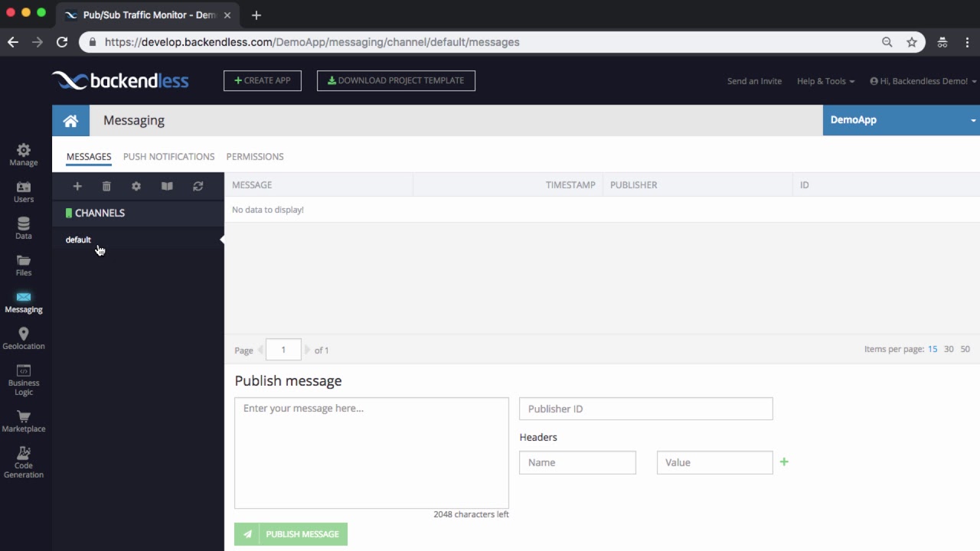Click the browser back arrow
This screenshot has height=551, width=980.
tap(13, 42)
